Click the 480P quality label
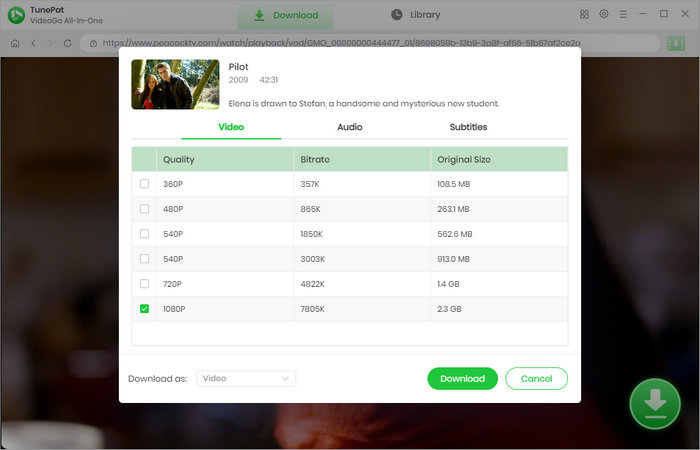 point(173,209)
